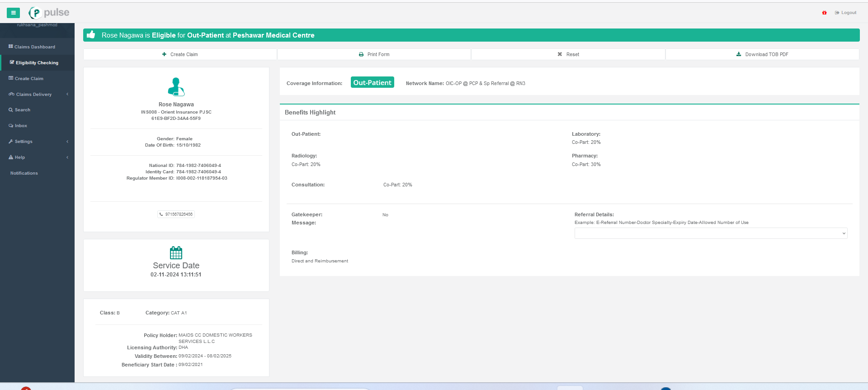Download the TOB PDF
Screen dimensions: 868x390
click(x=762, y=54)
